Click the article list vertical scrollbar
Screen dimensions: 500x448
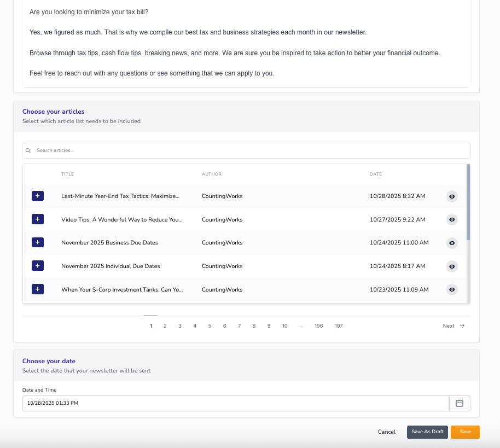tap(468, 202)
